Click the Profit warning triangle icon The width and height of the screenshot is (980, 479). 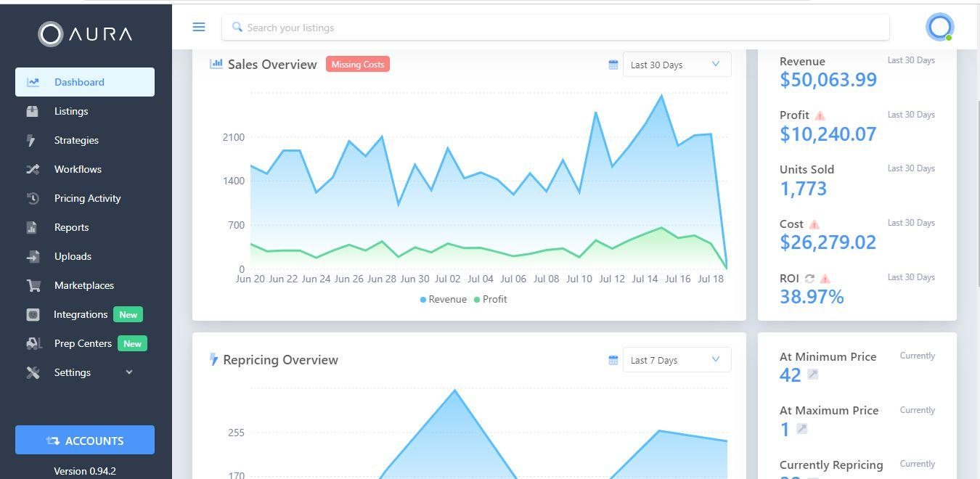[x=820, y=115]
